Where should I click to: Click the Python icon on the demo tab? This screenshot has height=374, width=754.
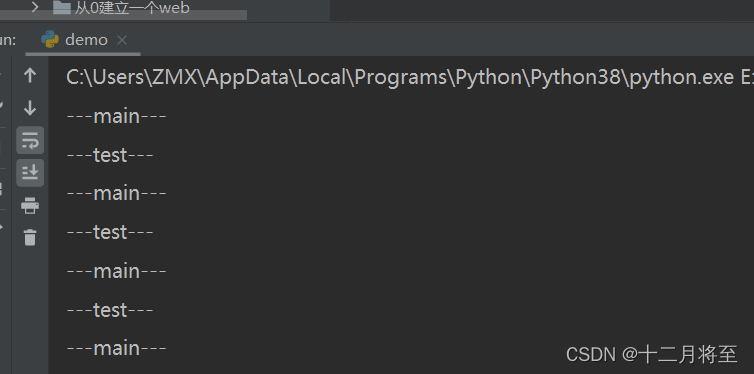50,40
